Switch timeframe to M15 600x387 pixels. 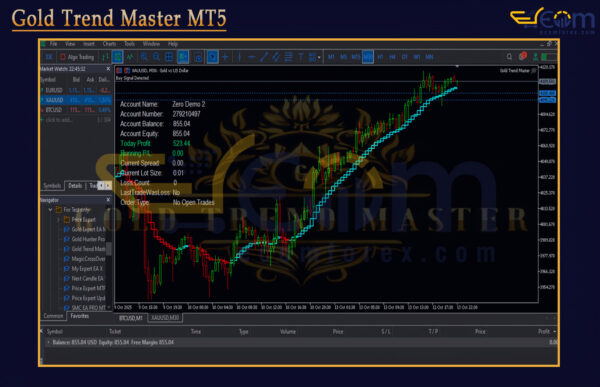coord(355,57)
